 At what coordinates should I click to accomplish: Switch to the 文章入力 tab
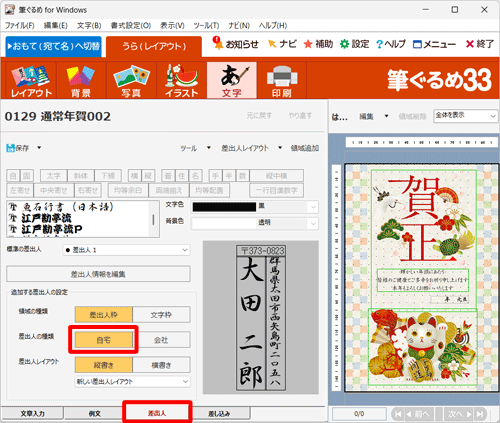[x=32, y=413]
